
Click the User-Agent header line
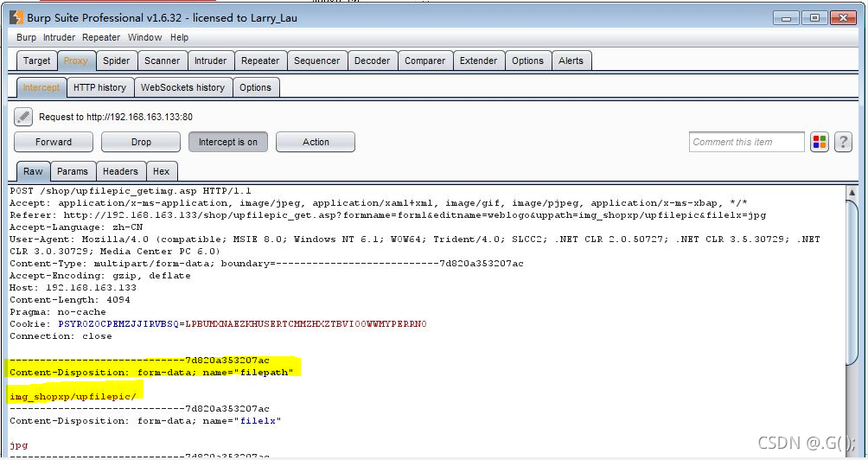click(415, 246)
